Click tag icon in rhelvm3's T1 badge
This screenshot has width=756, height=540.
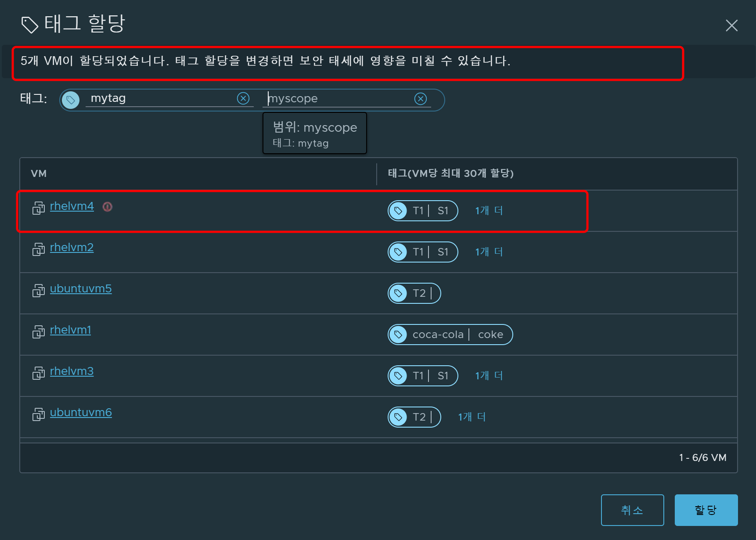coord(398,376)
